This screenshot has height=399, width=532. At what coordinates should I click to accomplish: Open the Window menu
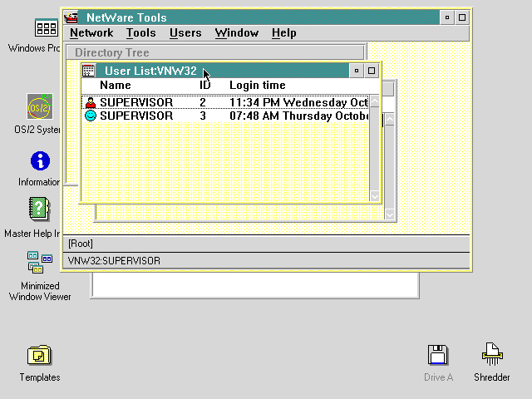point(236,33)
